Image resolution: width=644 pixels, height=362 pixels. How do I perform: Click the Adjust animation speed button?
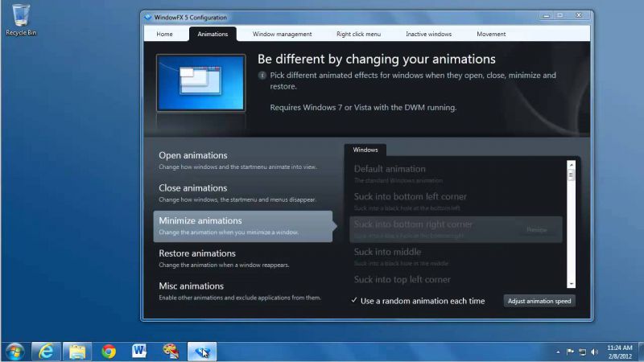[x=539, y=301]
